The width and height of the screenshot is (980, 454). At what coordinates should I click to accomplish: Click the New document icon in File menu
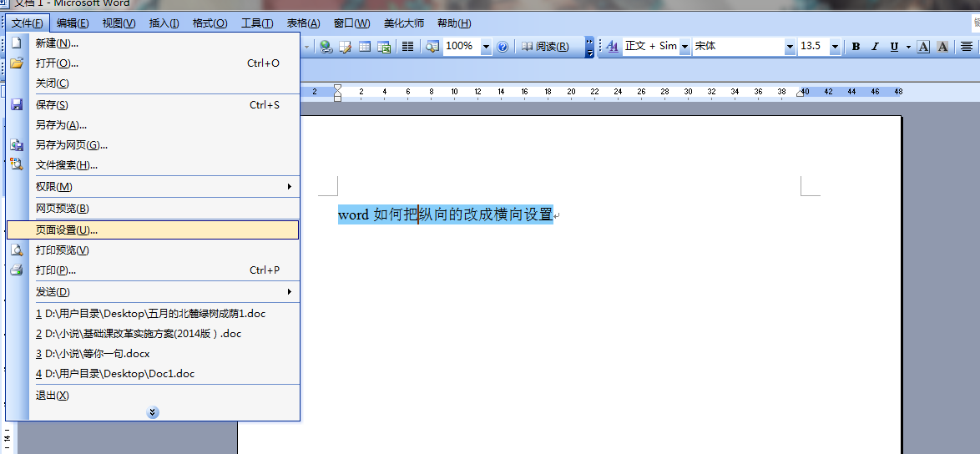17,43
